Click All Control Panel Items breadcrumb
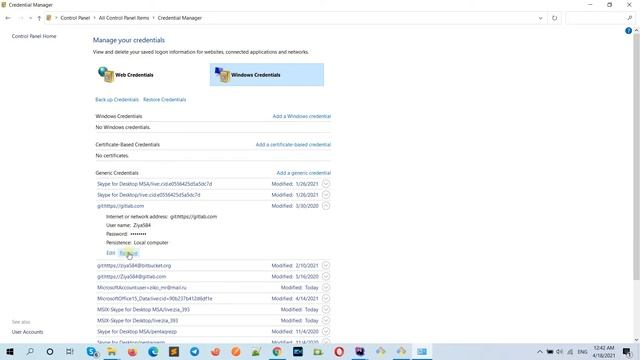Viewport: 640px width, 360px height. click(124, 18)
